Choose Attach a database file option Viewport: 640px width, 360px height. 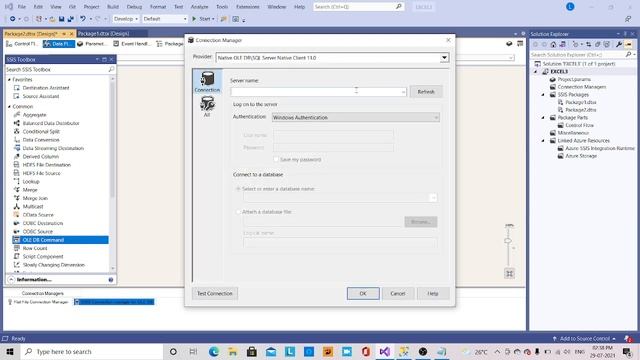[x=238, y=212]
